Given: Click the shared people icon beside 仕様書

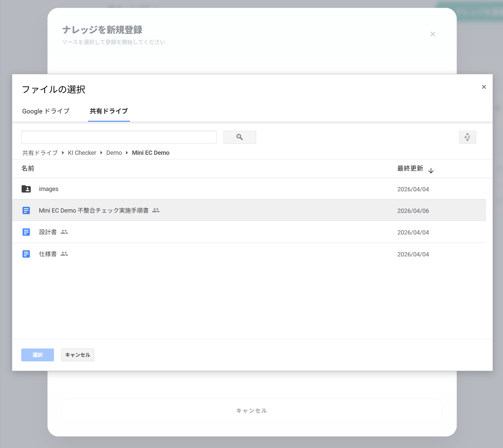Looking at the screenshot, I should point(64,254).
